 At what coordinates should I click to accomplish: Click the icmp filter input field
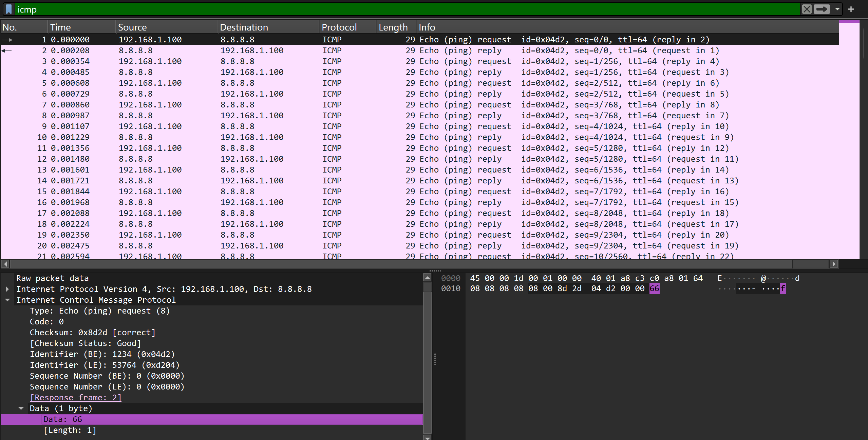407,9
